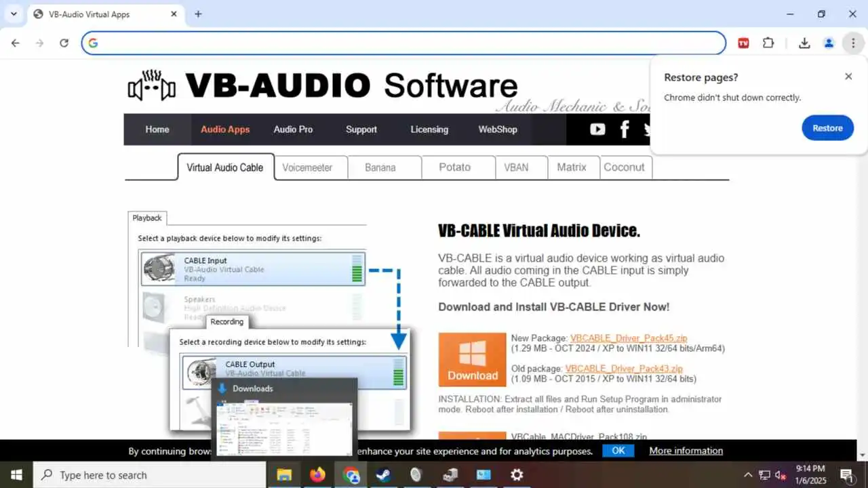Open the Windows Start menu

click(x=16, y=474)
